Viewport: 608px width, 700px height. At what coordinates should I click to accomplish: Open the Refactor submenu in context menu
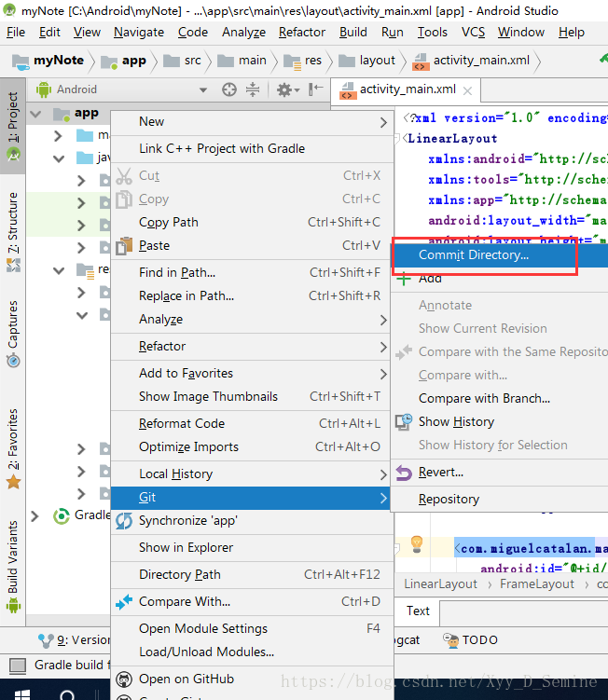pos(252,347)
